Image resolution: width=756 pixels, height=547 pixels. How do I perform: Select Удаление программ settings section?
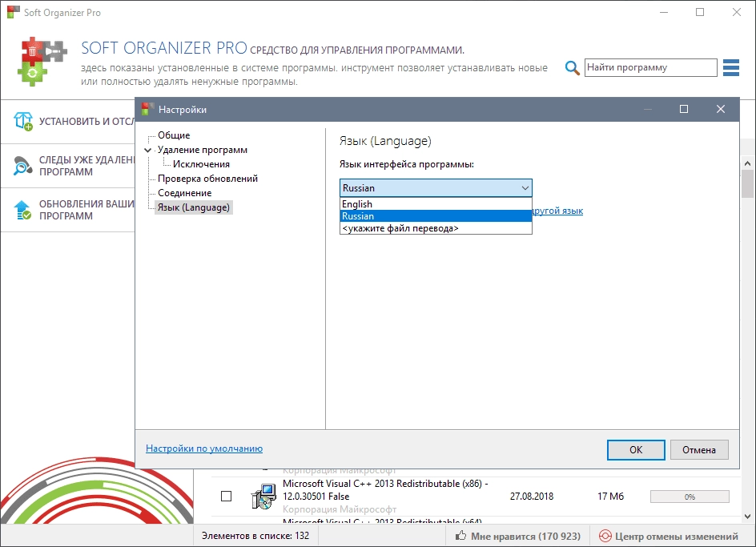(x=203, y=150)
